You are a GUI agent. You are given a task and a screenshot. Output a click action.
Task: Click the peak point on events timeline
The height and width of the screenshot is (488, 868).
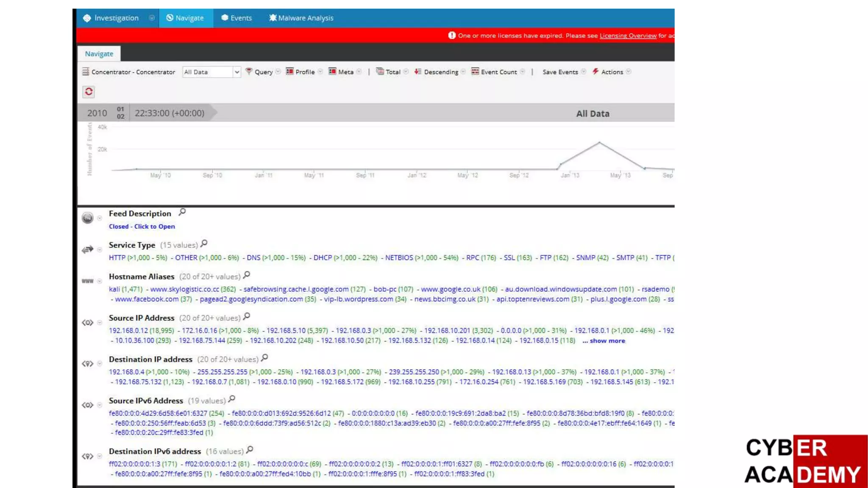(x=599, y=142)
